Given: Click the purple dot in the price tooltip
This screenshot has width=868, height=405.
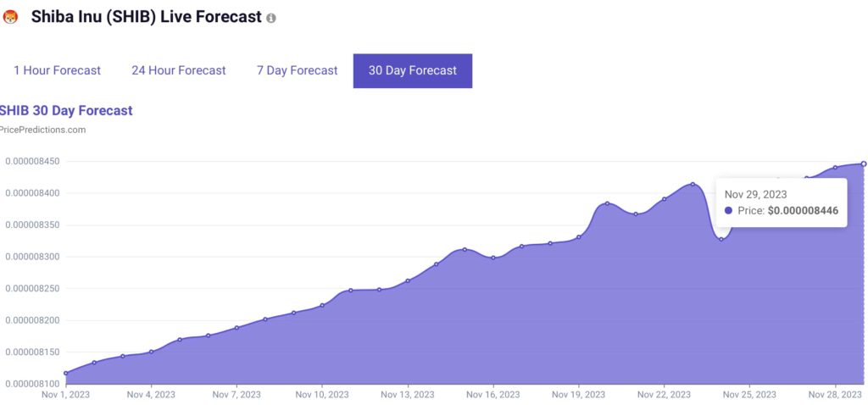Looking at the screenshot, I should click(x=729, y=210).
